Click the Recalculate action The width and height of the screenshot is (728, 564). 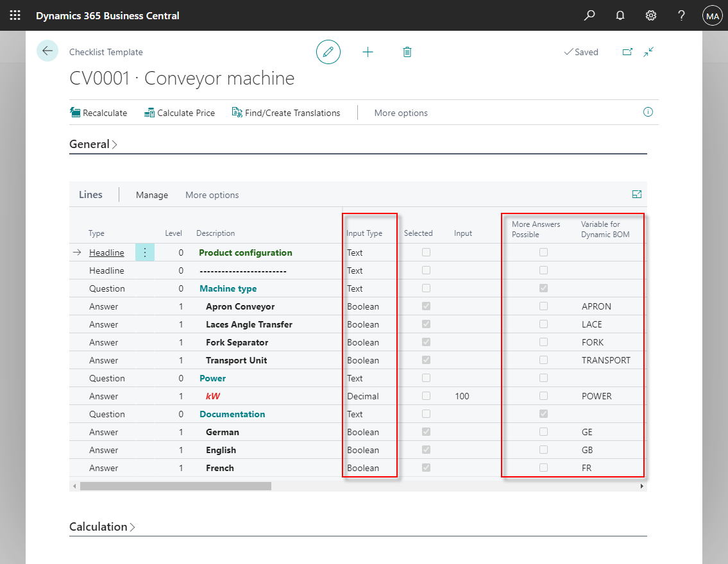[99, 113]
